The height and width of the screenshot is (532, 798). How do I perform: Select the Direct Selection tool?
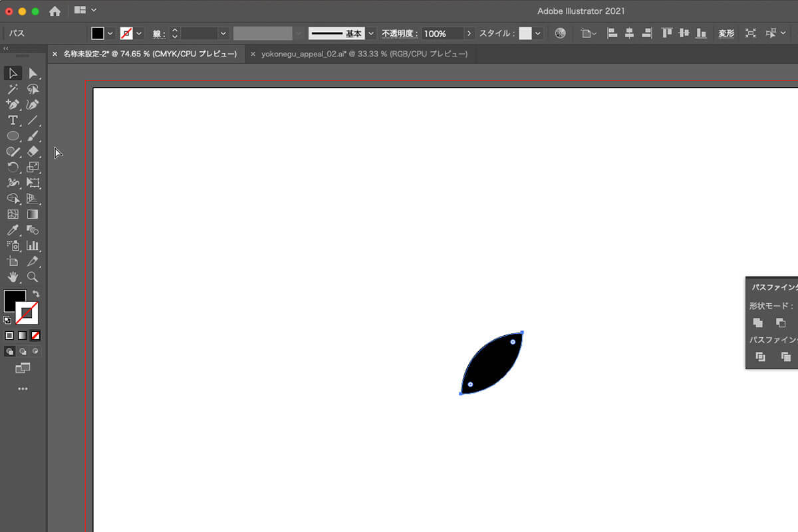(x=33, y=73)
